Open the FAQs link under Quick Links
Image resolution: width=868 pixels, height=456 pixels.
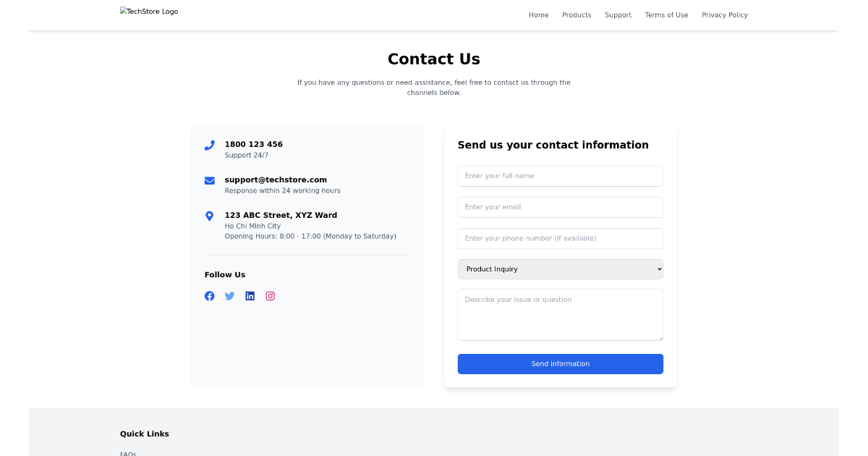tap(128, 454)
